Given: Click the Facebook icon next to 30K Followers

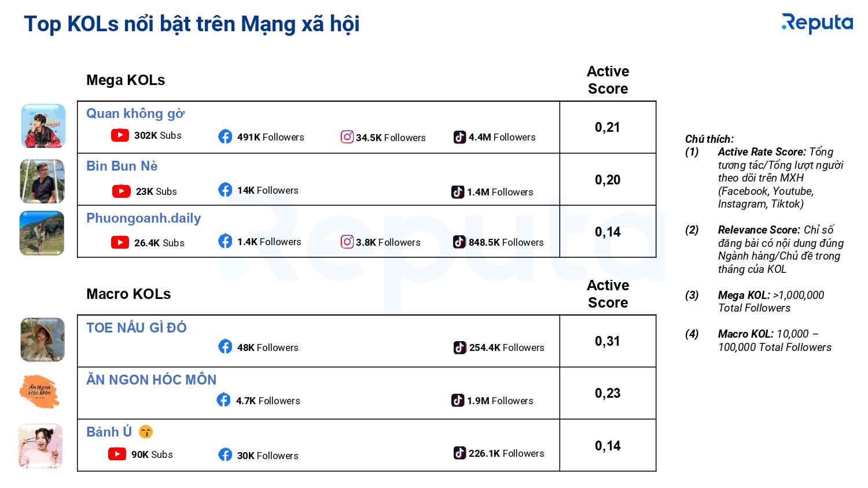Looking at the screenshot, I should click(225, 454).
